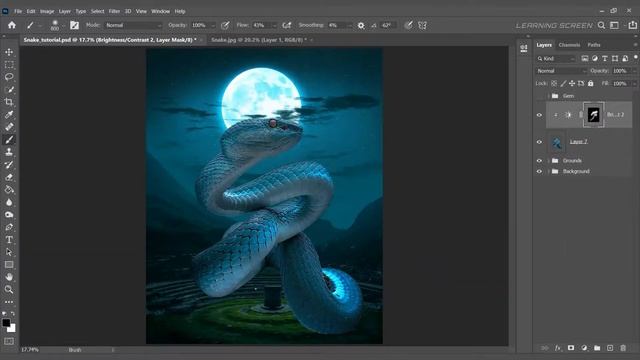
Task: Select the Sponge tool below Blur
Action: [x=9, y=215]
